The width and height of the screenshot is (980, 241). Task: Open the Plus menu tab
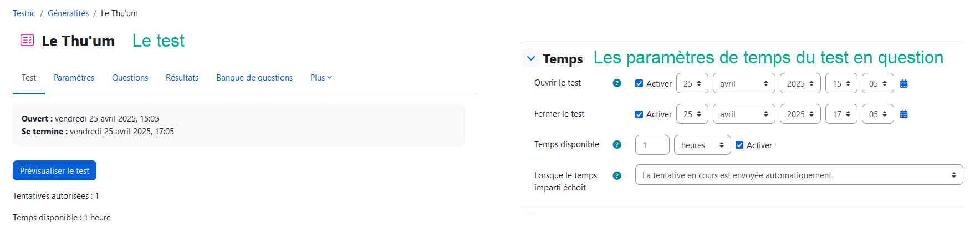tap(321, 78)
